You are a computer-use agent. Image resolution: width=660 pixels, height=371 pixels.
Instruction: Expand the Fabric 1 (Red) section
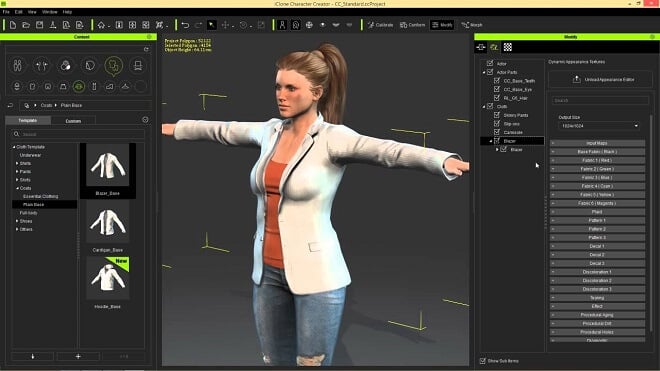(x=597, y=160)
